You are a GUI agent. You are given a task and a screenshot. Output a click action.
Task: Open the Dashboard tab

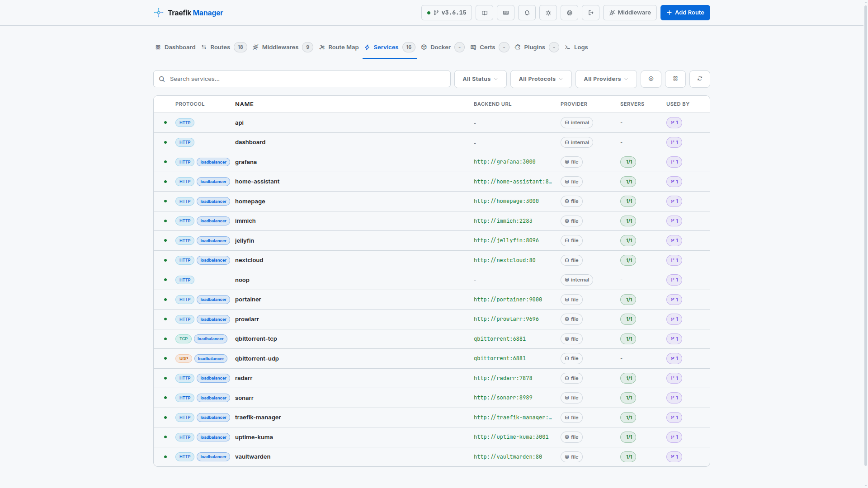[175, 47]
